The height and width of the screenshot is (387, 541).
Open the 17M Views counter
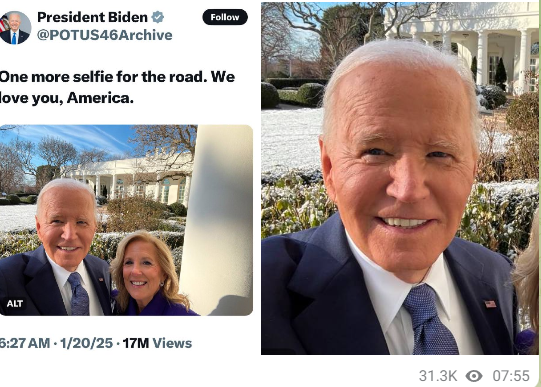[157, 343]
